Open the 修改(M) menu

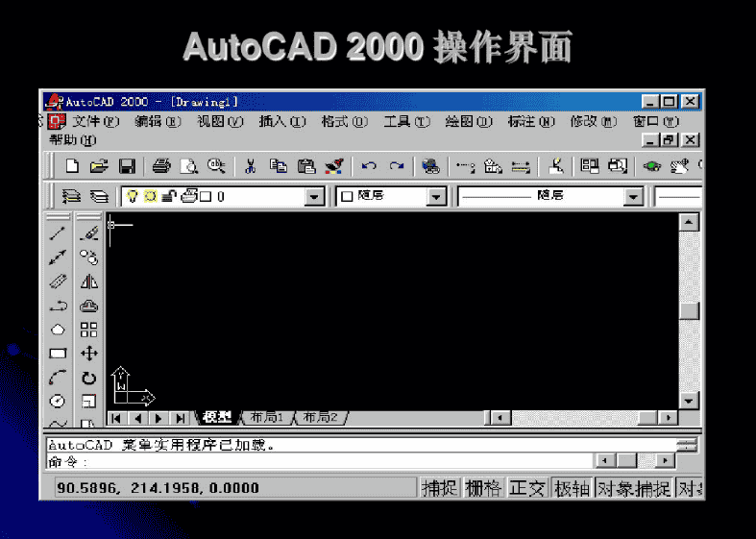pyautogui.click(x=593, y=121)
